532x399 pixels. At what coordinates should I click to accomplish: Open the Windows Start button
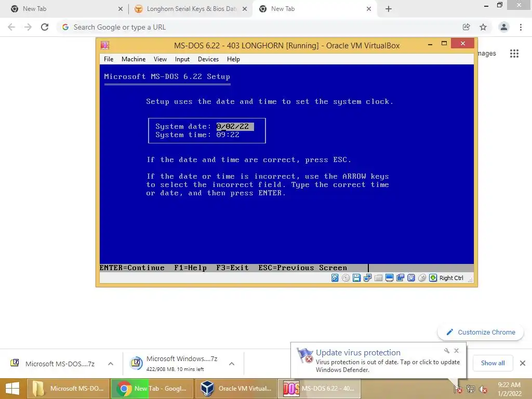coord(12,389)
